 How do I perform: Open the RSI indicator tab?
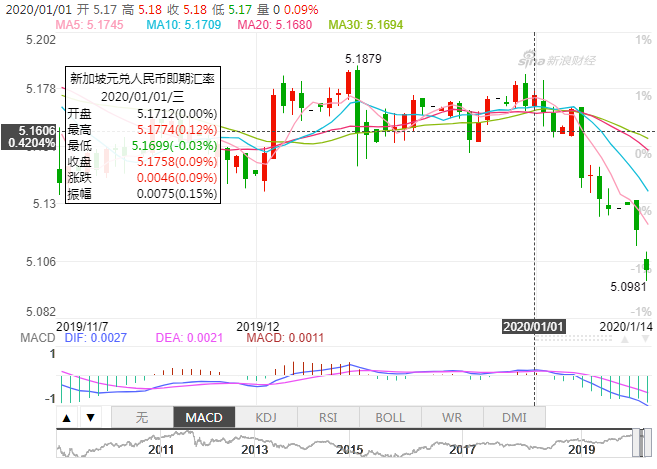click(x=328, y=418)
